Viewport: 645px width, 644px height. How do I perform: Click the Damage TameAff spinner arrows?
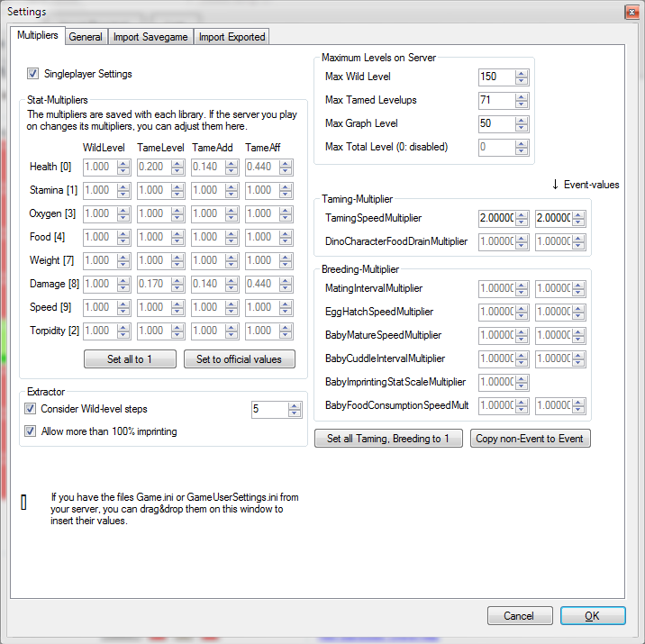[x=286, y=284]
